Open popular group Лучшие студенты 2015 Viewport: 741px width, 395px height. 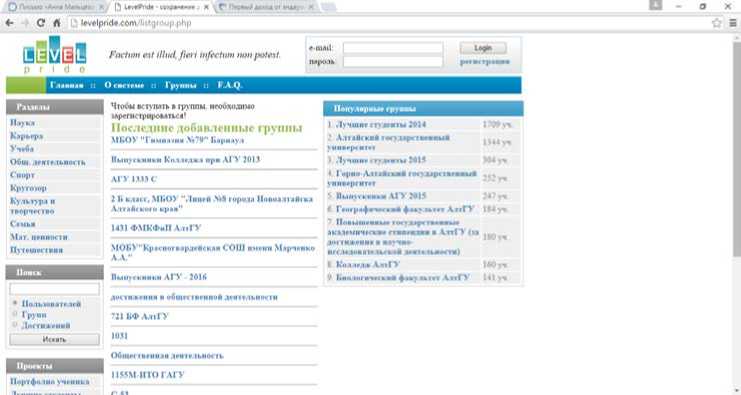(x=381, y=160)
